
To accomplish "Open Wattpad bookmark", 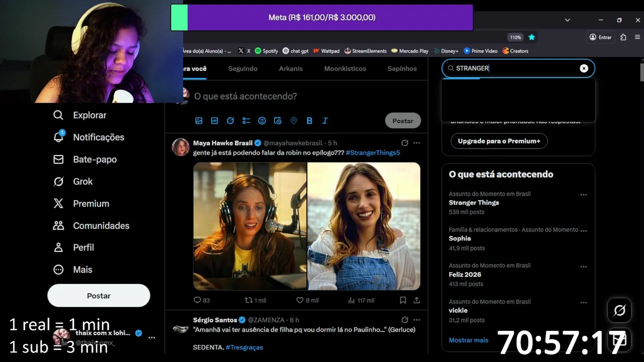I will pyautogui.click(x=326, y=51).
